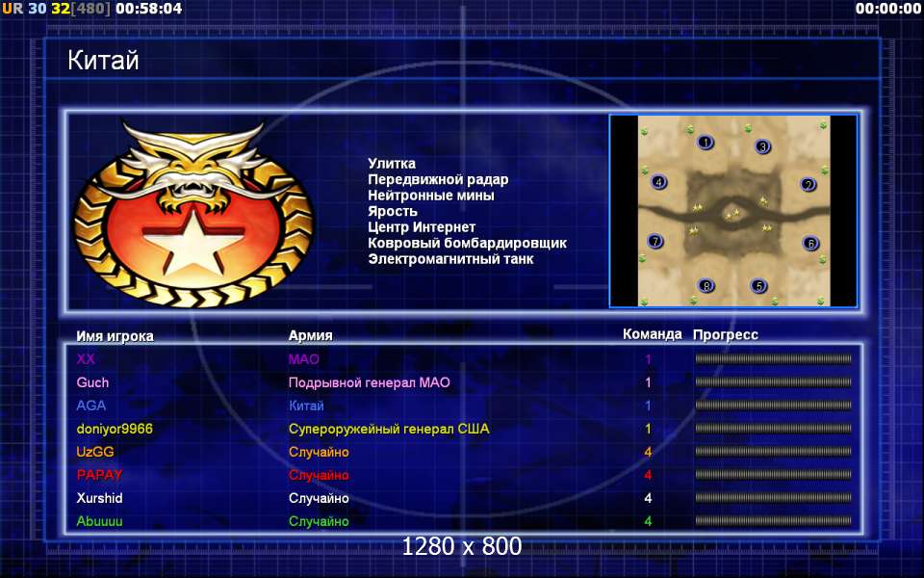This screenshot has height=578, width=924.
Task: Choose start position marker 8 on minimap
Action: pyautogui.click(x=706, y=286)
